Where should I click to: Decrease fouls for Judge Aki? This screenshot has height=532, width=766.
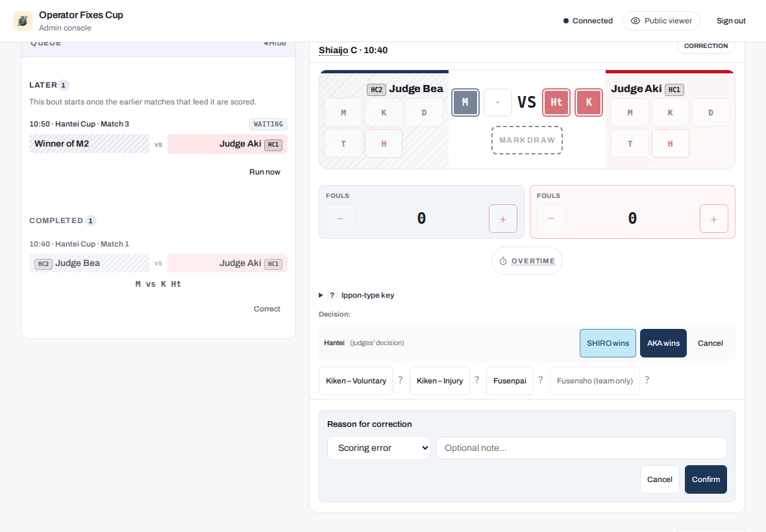(551, 219)
